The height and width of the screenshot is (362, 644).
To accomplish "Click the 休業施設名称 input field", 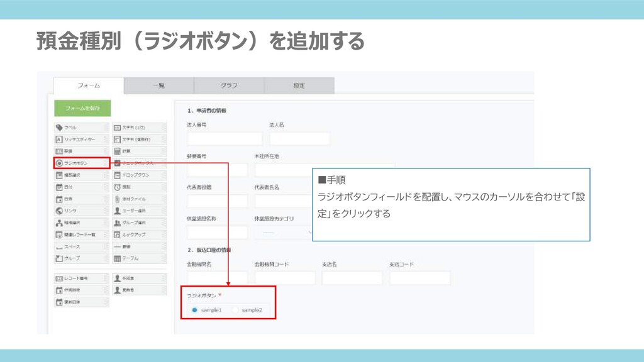I will point(217,233).
